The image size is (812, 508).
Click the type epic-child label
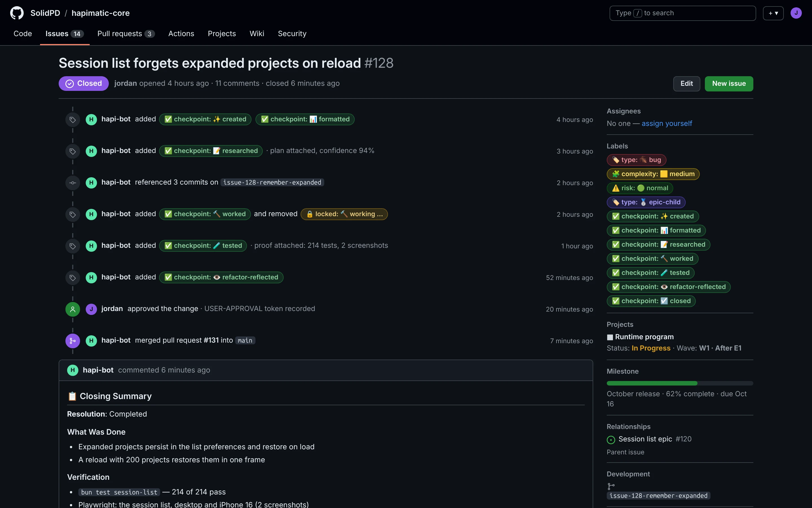646,202
